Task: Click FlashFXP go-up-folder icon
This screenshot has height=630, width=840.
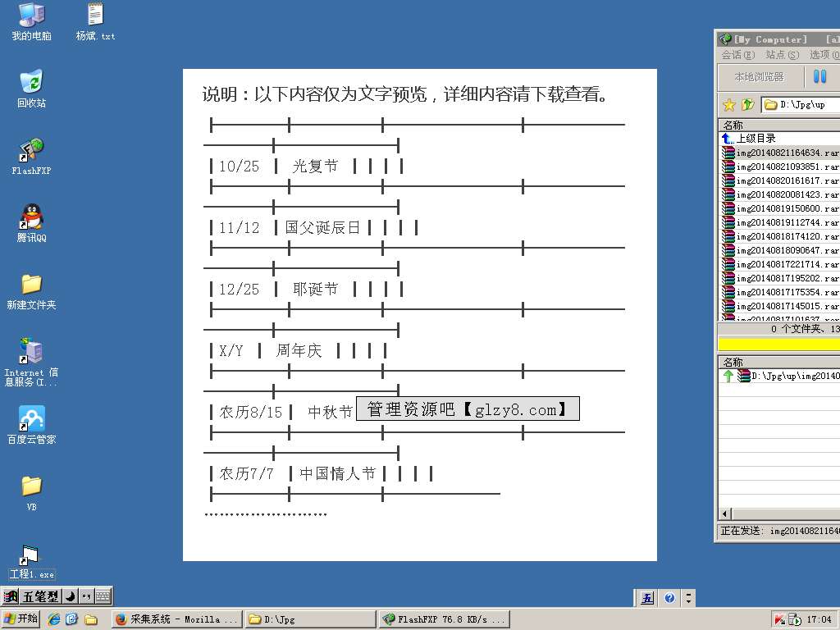Action: (x=748, y=104)
